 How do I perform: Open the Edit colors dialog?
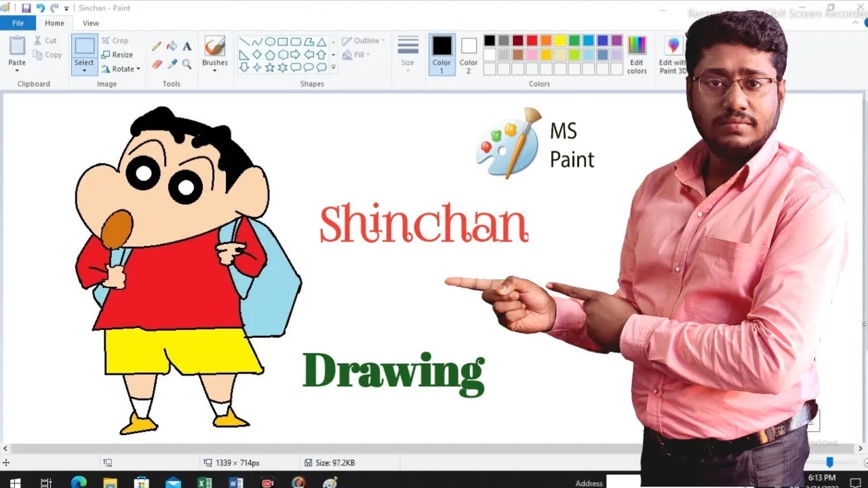tap(637, 54)
